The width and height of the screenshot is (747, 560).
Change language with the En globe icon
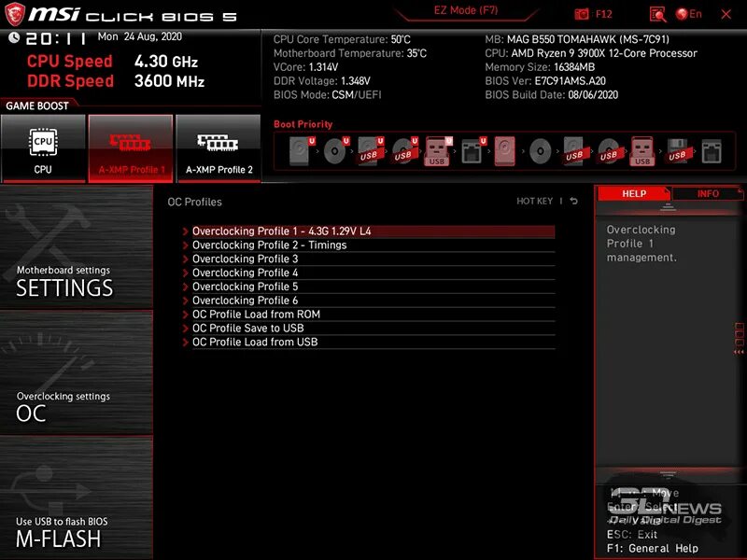coord(689,14)
